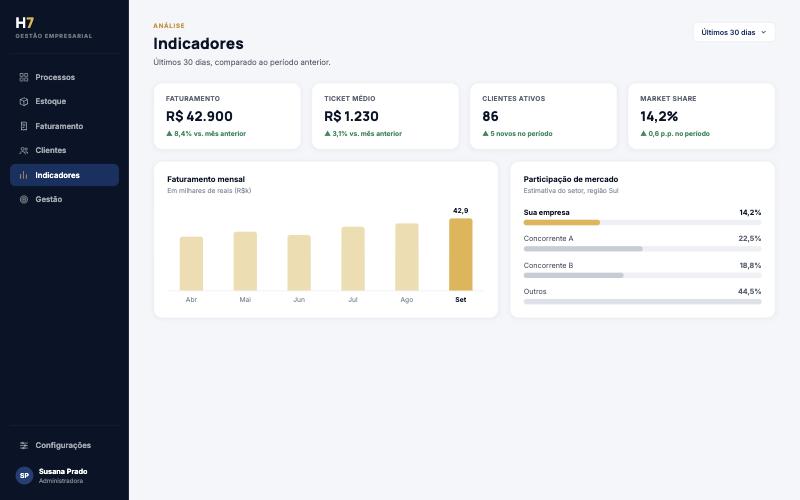Screen dimensions: 800x500
Task: Click the Clientes people icon
Action: (x=23, y=151)
